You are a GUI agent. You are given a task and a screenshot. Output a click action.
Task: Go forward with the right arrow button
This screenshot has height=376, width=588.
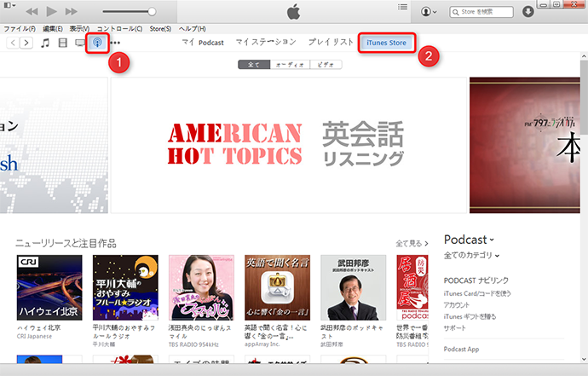point(26,43)
